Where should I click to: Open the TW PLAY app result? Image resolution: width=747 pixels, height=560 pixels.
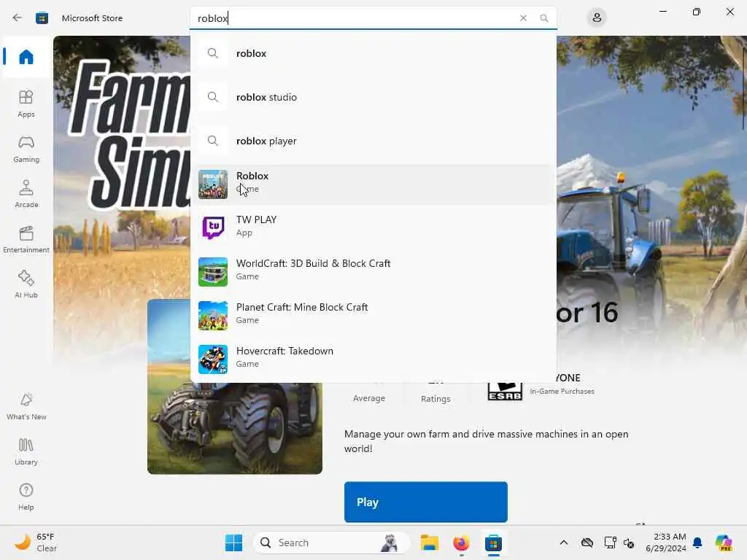tap(373, 227)
